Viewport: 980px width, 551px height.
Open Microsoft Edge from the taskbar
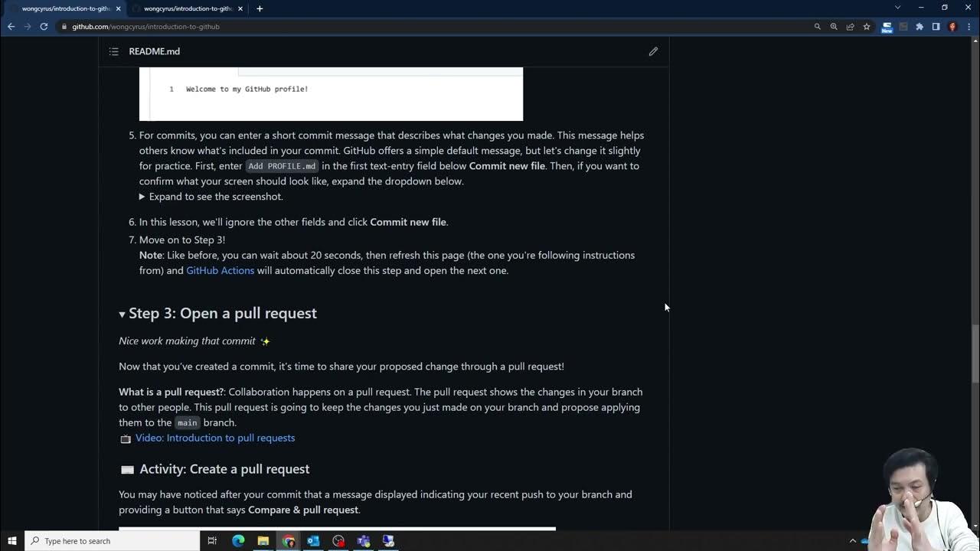pyautogui.click(x=238, y=541)
